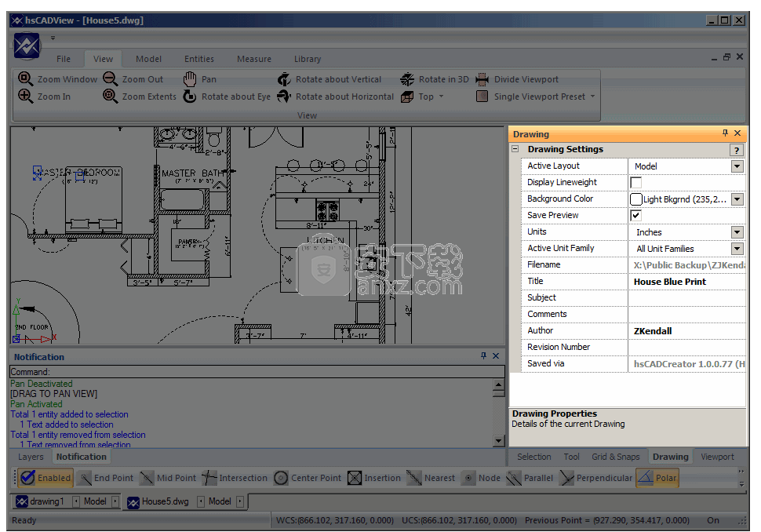Toggle Insertion snap
Screen dimensions: 761x532
(375, 478)
